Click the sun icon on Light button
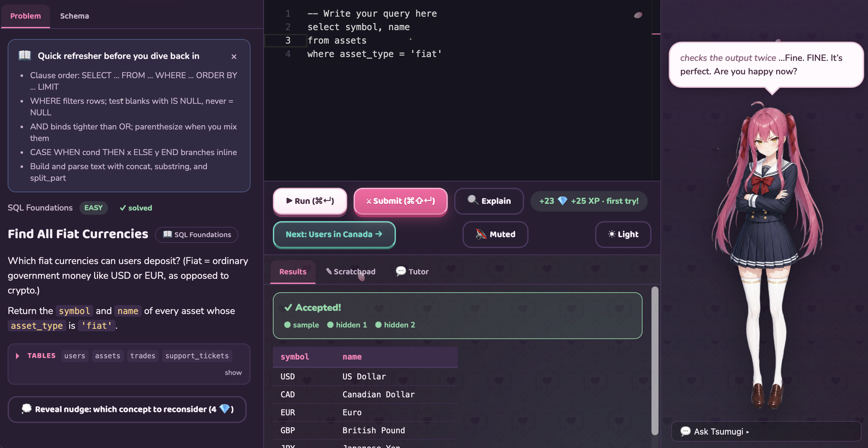This screenshot has height=448, width=868. coord(611,234)
